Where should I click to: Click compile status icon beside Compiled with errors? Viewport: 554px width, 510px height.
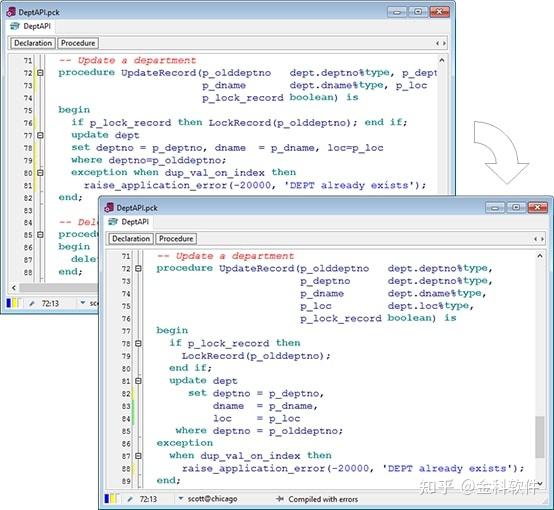(x=279, y=499)
